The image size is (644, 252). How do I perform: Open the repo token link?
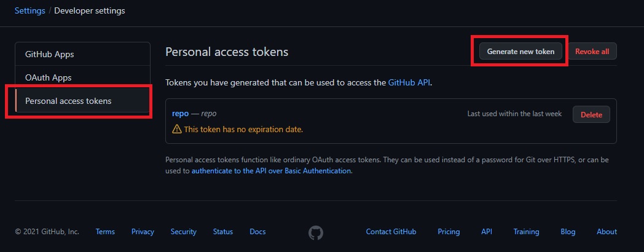pos(180,114)
